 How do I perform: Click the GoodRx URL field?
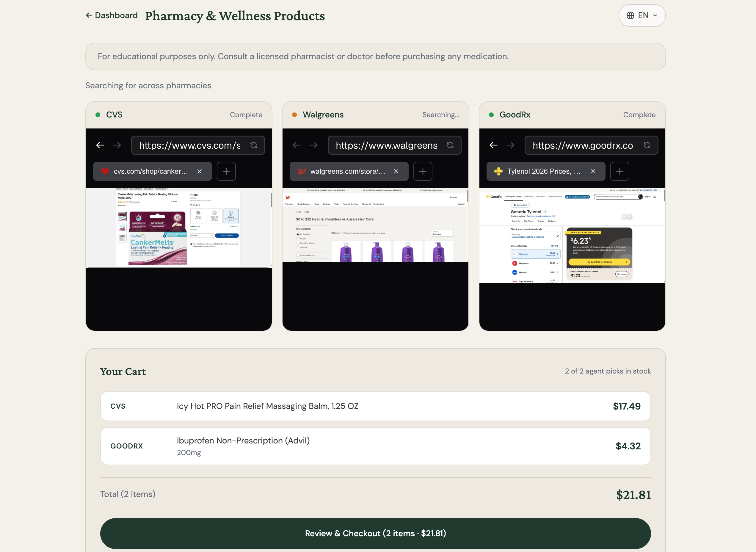[582, 145]
